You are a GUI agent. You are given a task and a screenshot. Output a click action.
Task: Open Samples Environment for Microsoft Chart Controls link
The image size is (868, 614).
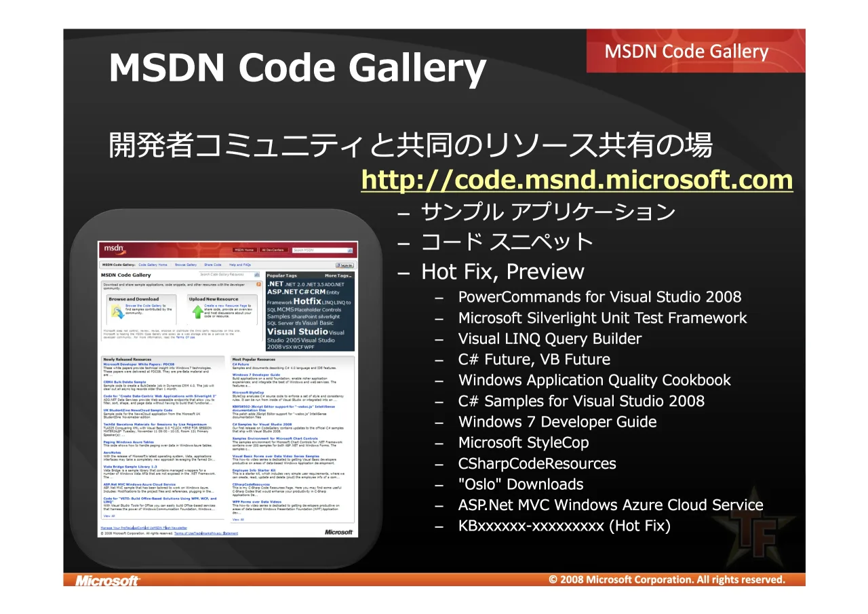tap(275, 438)
